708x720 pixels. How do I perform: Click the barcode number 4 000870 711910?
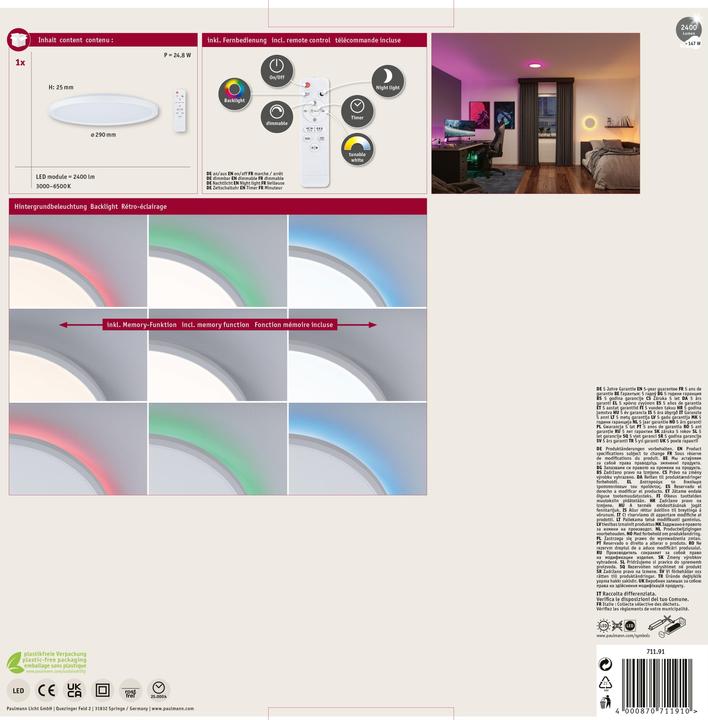tap(656, 711)
